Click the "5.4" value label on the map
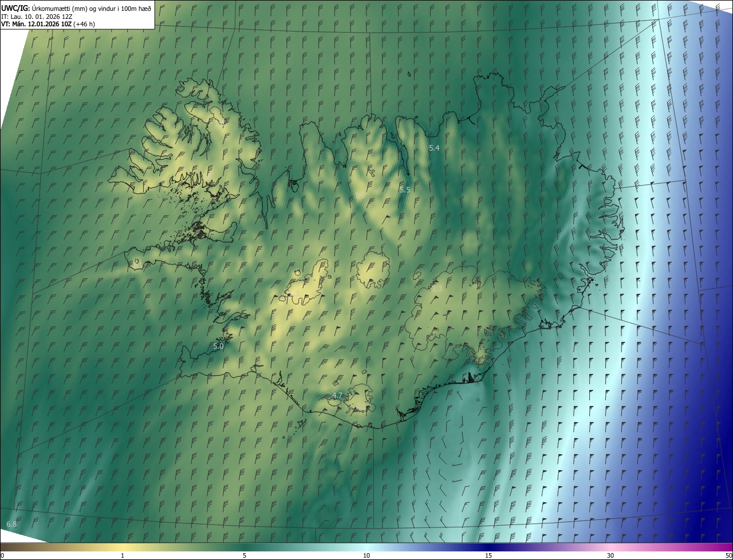 [434, 148]
